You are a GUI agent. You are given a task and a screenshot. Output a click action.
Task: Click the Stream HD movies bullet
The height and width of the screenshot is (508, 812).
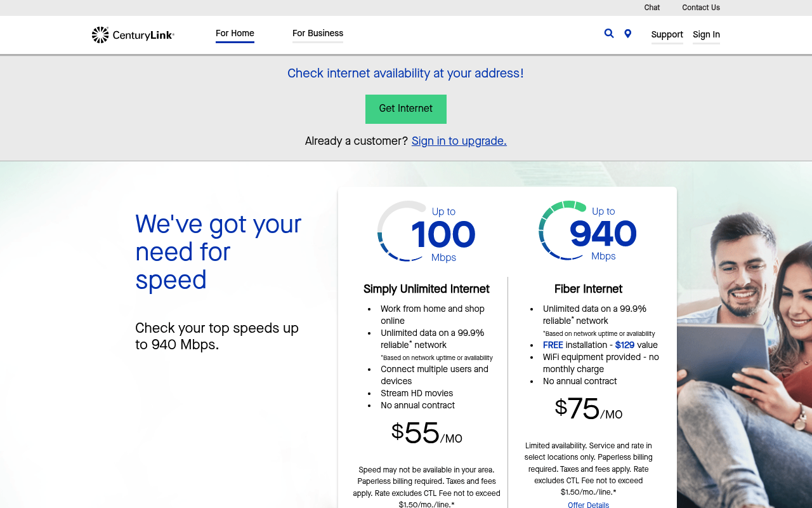pos(417,393)
